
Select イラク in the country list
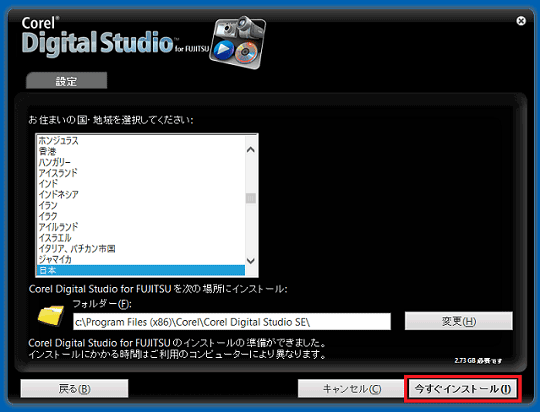click(141, 216)
